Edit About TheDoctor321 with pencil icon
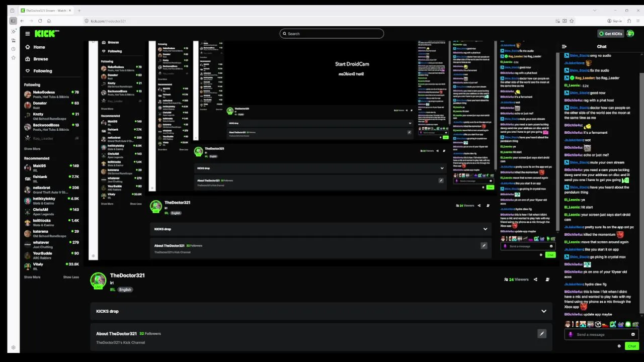The image size is (644, 362). pos(542,333)
